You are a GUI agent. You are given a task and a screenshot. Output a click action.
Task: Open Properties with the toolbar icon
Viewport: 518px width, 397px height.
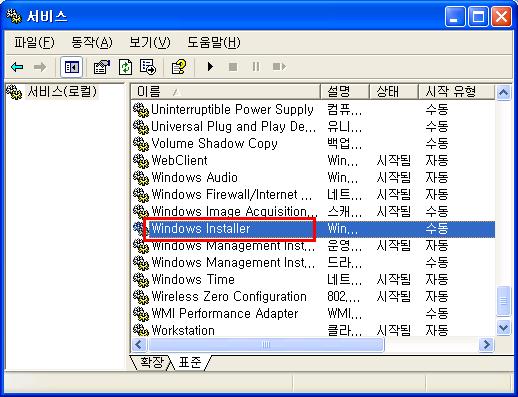(x=102, y=67)
